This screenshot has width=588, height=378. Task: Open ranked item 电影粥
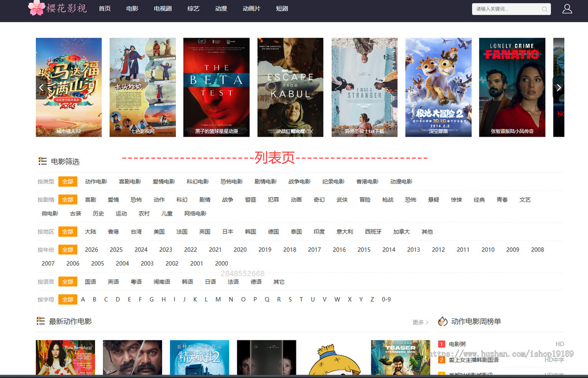[x=457, y=344]
